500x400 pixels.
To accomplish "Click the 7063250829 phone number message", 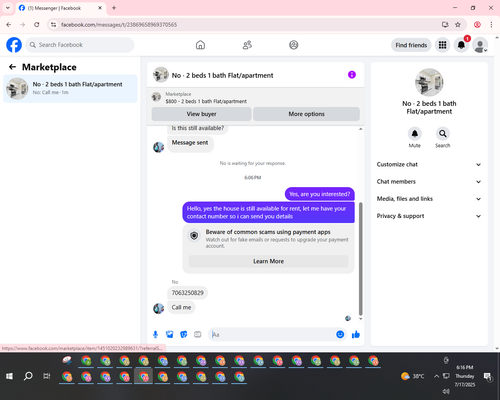I will (x=187, y=293).
